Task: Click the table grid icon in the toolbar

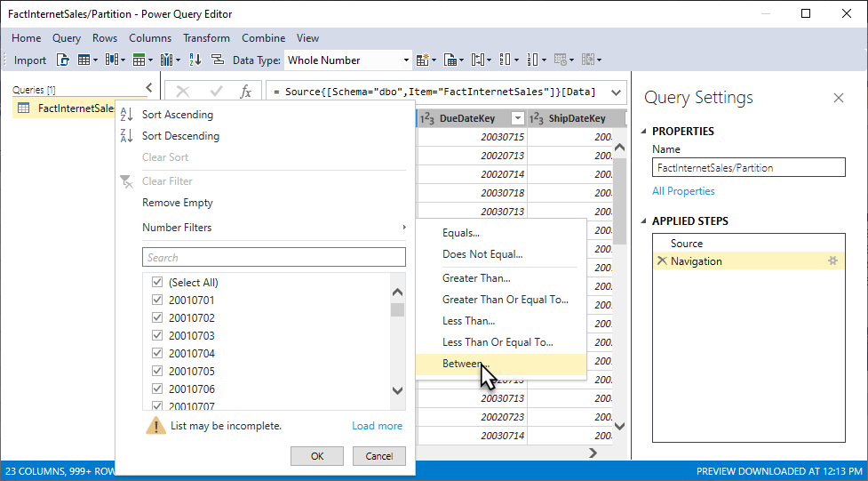Action: (84, 60)
